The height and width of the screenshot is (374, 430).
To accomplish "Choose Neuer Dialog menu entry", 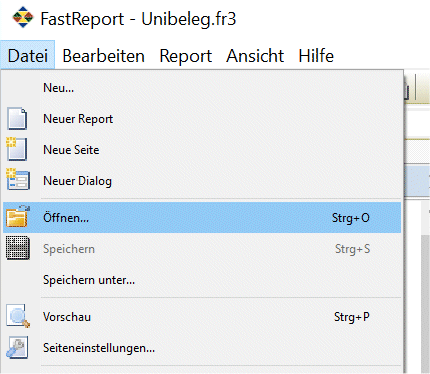I will [202, 181].
